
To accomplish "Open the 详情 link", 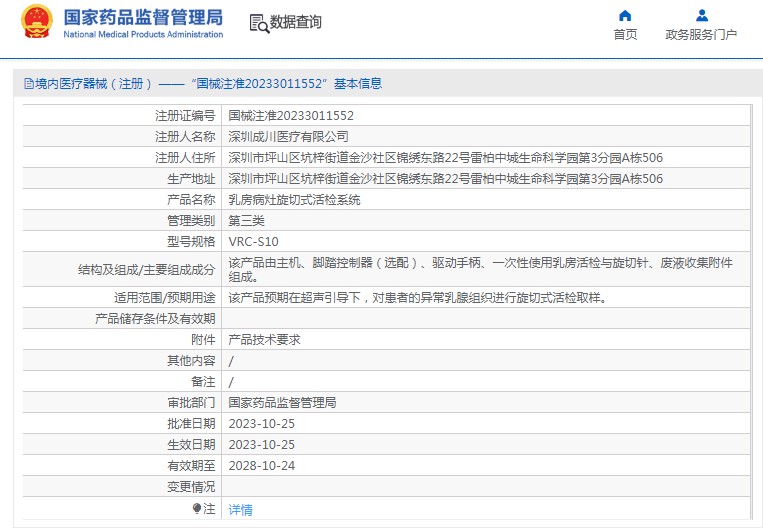I will (240, 509).
